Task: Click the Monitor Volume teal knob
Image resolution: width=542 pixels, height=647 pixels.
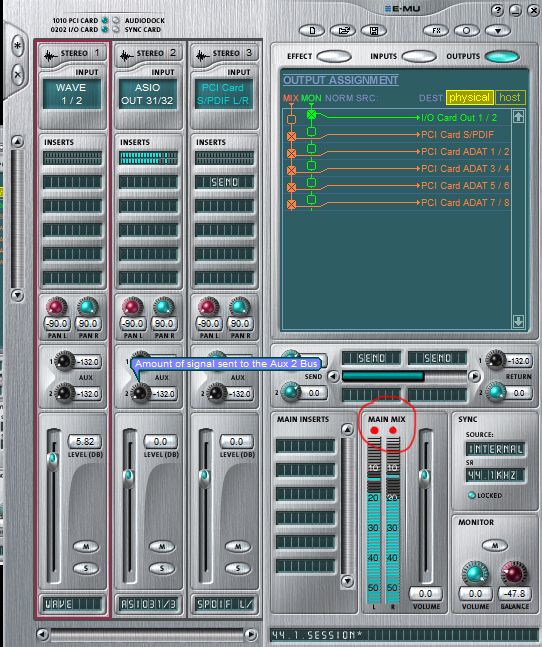Action: (475, 573)
